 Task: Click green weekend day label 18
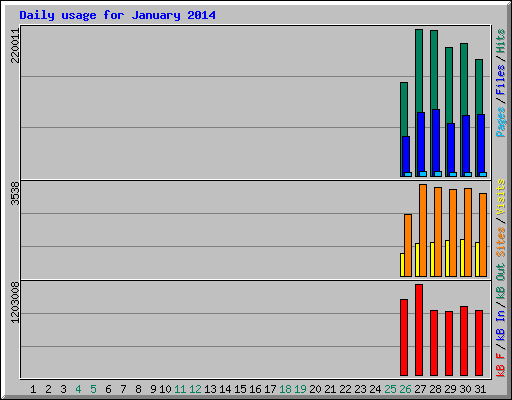tap(285, 389)
